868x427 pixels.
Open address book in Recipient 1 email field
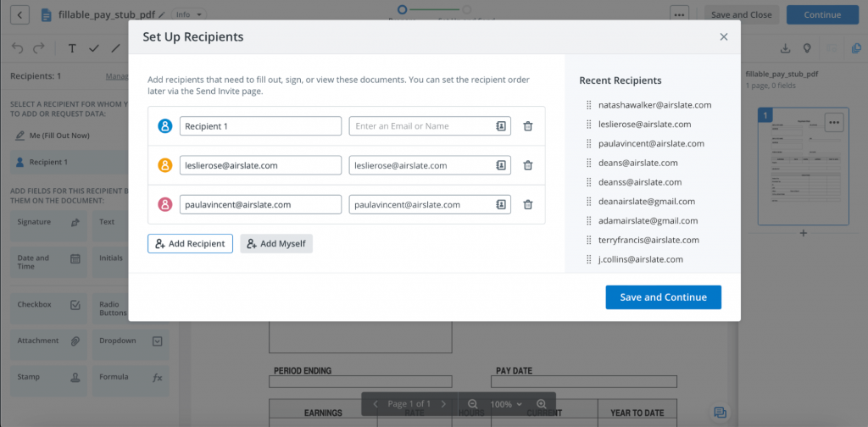(x=501, y=126)
